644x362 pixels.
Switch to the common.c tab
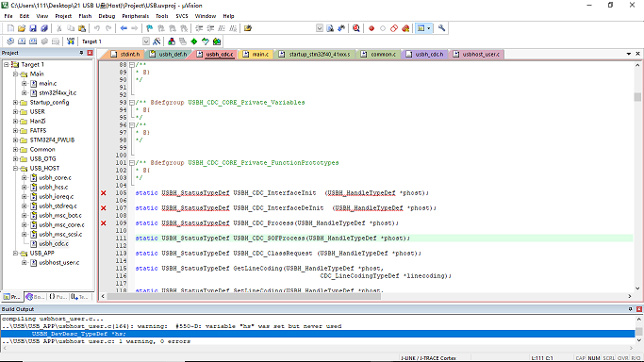tap(379, 54)
